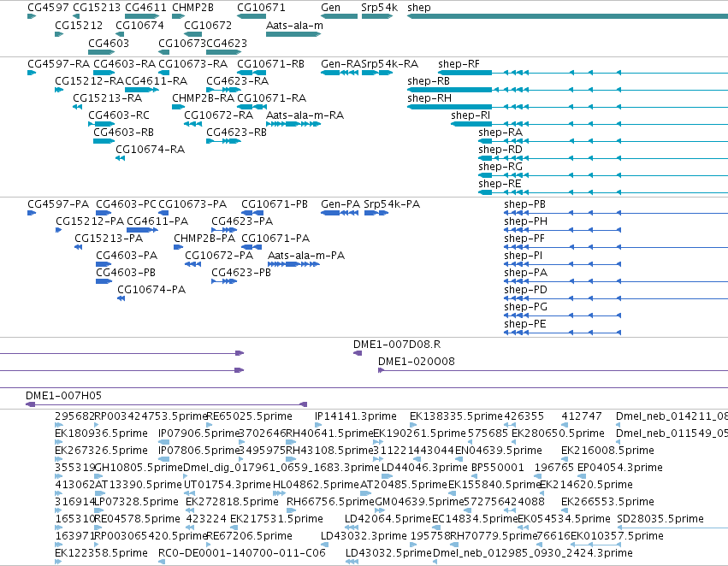Image resolution: width=728 pixels, height=566 pixels.
Task: Select the shep-PE protein label
Action: coord(524,324)
